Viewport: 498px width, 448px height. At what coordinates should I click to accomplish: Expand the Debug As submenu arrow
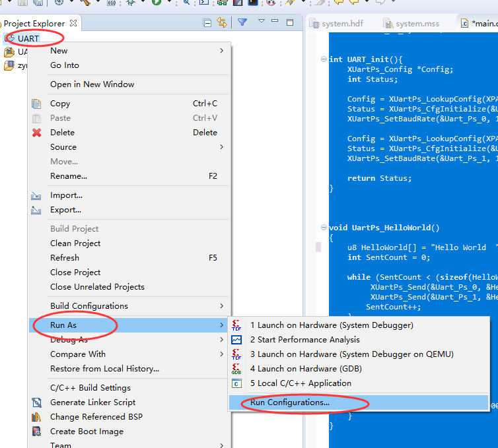(x=222, y=340)
